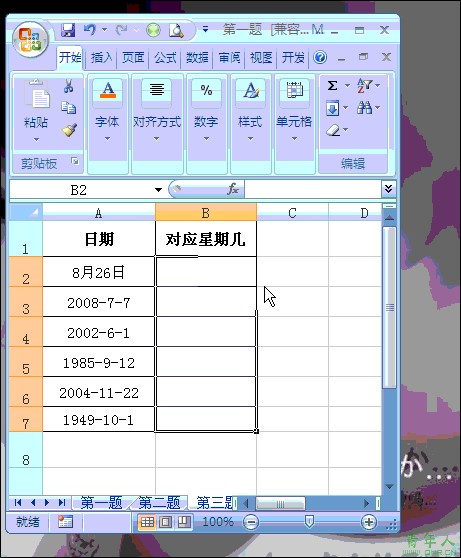Expand the formula bar with the double chevron
Screen dimensions: 461x558
[x=388, y=189]
